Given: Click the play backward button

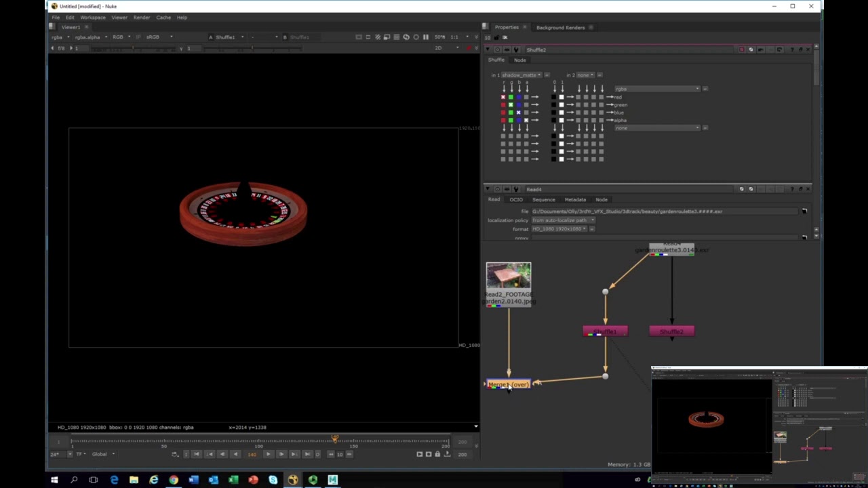Looking at the screenshot, I should point(235,454).
